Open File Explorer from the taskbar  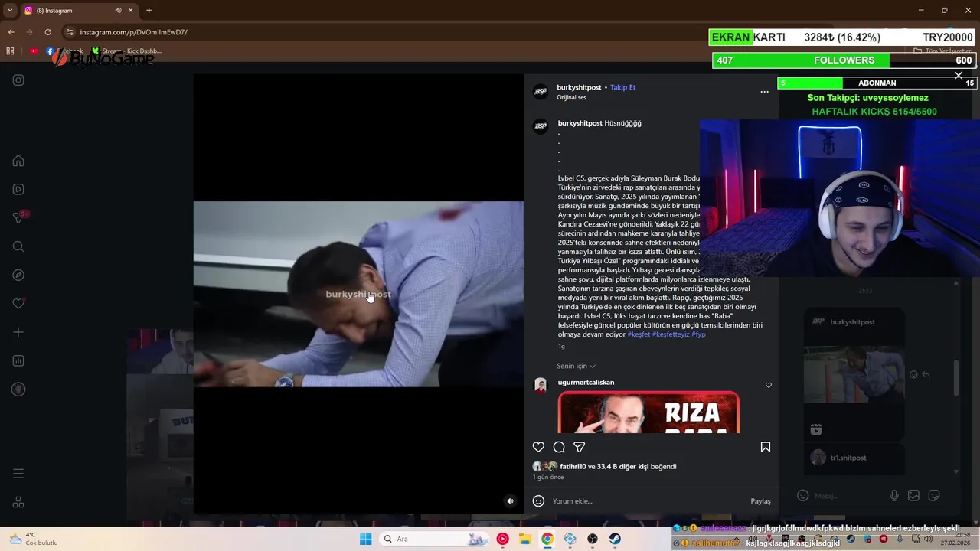[x=524, y=539]
